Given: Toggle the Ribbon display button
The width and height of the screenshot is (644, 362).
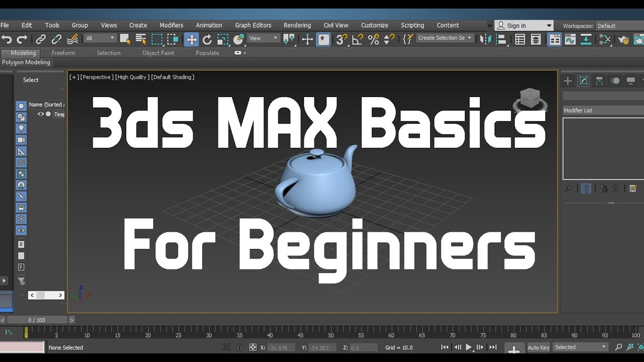Looking at the screenshot, I should tap(554, 39).
